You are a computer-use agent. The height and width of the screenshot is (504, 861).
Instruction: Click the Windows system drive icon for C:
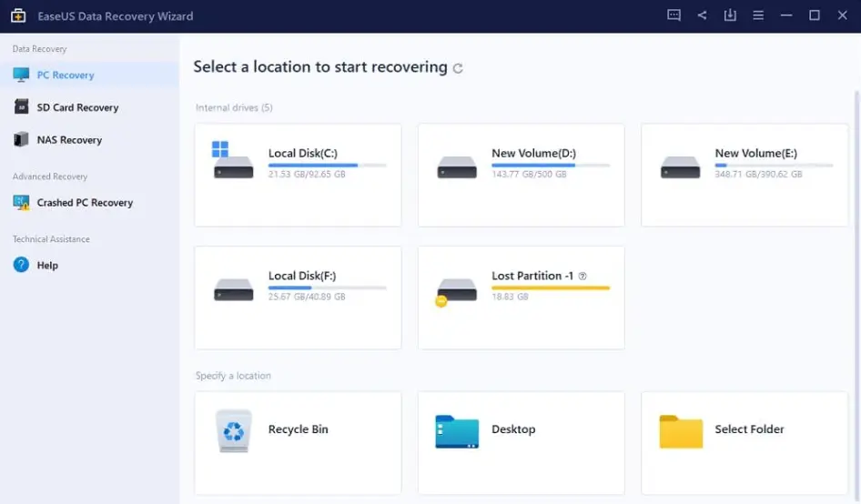(x=233, y=160)
